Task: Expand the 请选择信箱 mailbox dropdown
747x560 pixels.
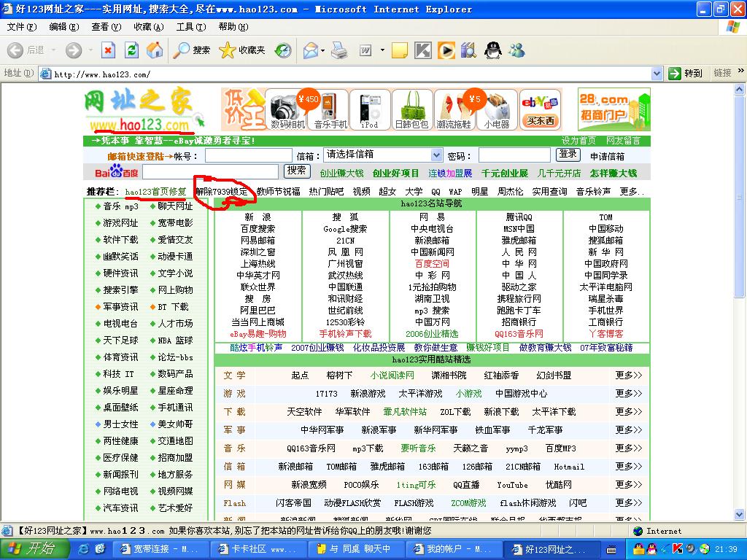Action: point(436,155)
